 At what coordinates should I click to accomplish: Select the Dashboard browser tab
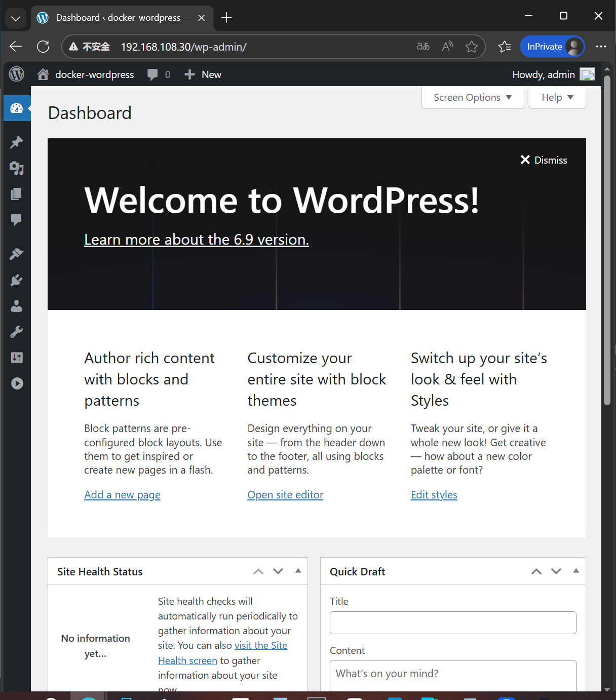pos(122,18)
